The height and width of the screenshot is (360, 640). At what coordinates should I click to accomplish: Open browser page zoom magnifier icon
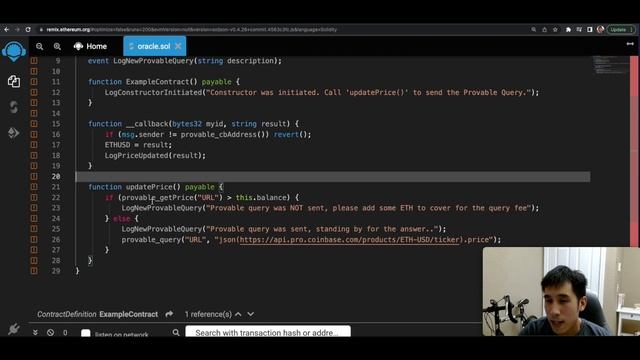click(x=533, y=29)
